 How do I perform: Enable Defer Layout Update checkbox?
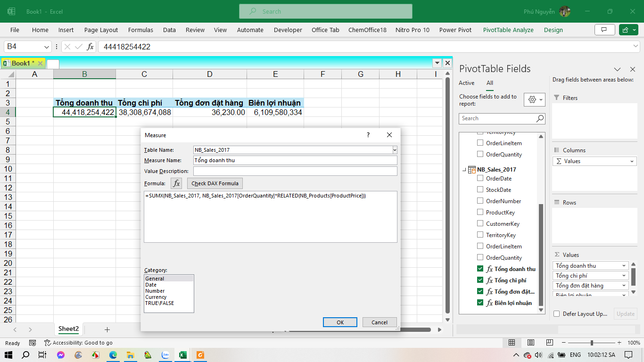pyautogui.click(x=557, y=314)
